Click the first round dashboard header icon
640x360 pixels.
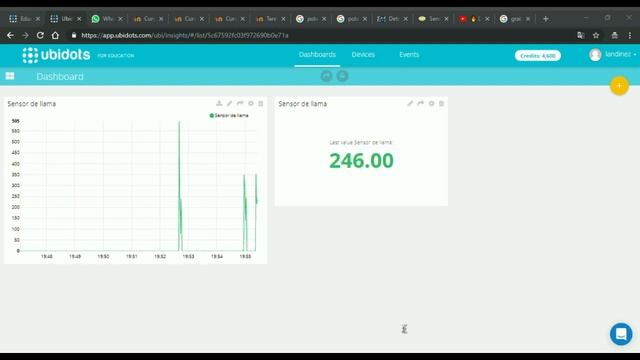pos(326,76)
